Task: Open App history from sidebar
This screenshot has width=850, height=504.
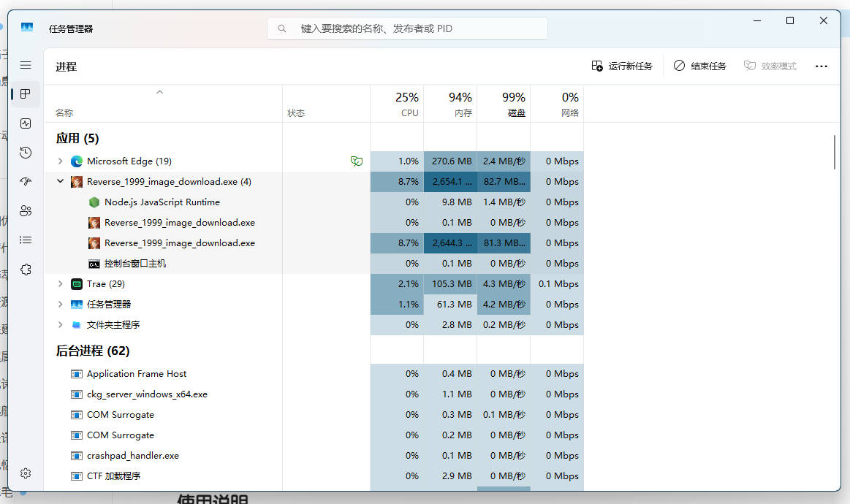Action: click(26, 153)
